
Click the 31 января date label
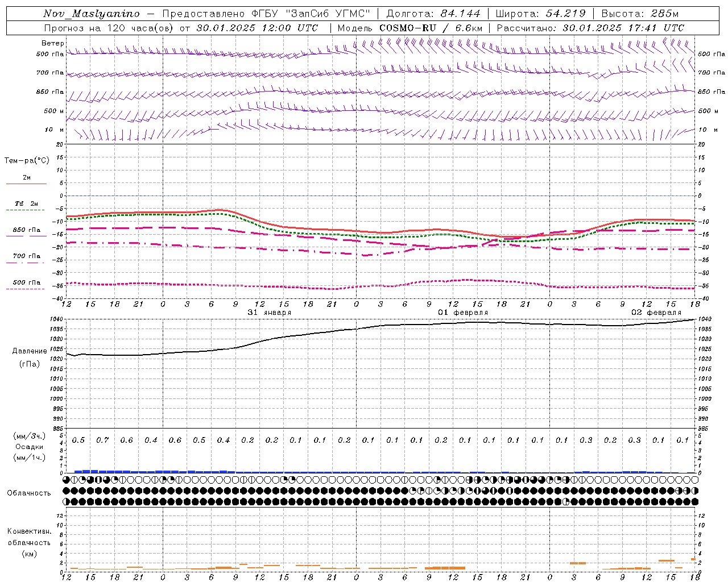[x=269, y=313]
